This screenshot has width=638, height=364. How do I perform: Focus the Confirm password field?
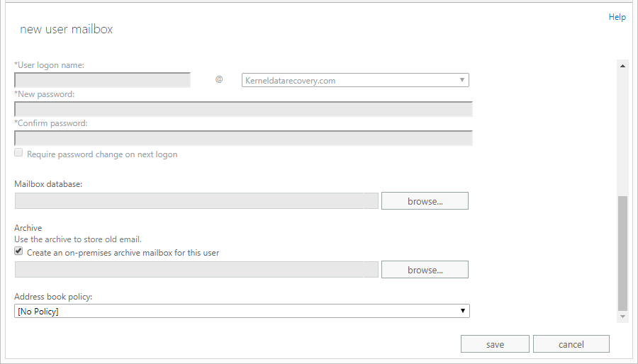coord(243,138)
